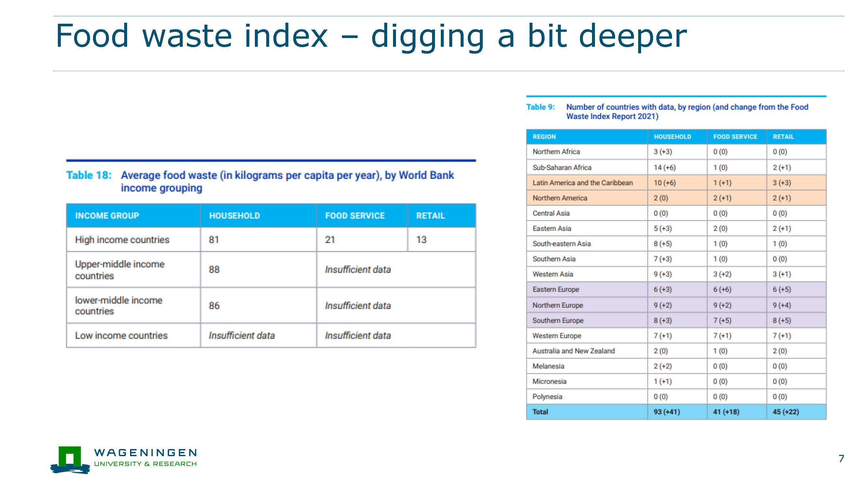The width and height of the screenshot is (868, 488).
Task: Select Eastern Europe food service '6 (+6)'
Action: (722, 289)
